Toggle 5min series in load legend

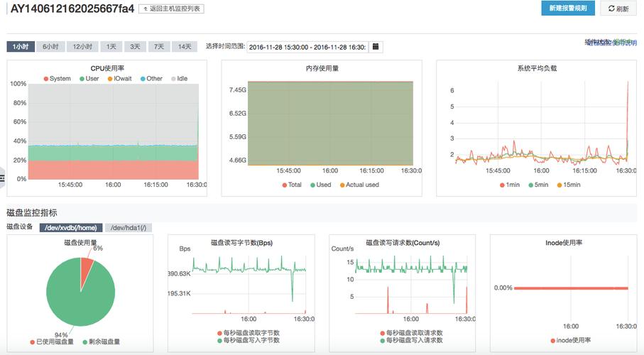pyautogui.click(x=538, y=185)
